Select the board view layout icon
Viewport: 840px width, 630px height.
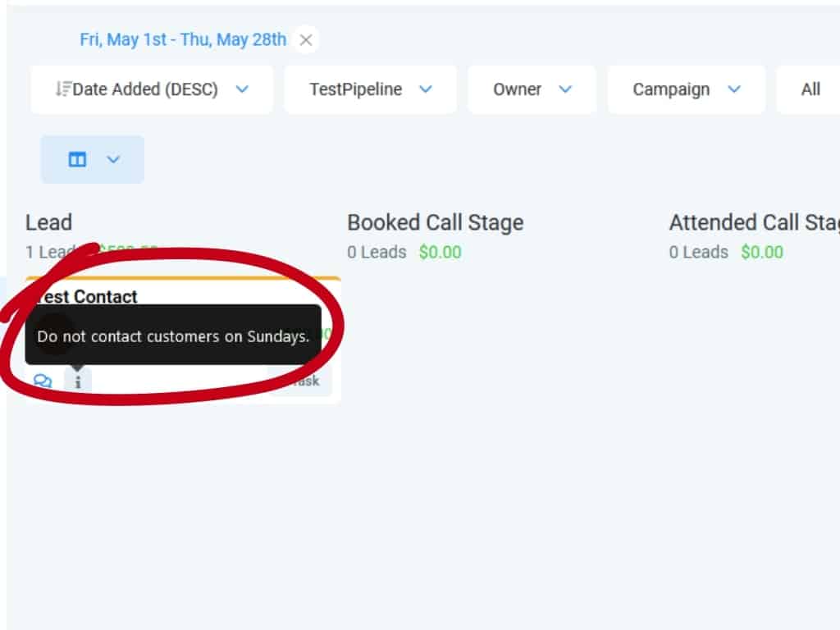(77, 159)
